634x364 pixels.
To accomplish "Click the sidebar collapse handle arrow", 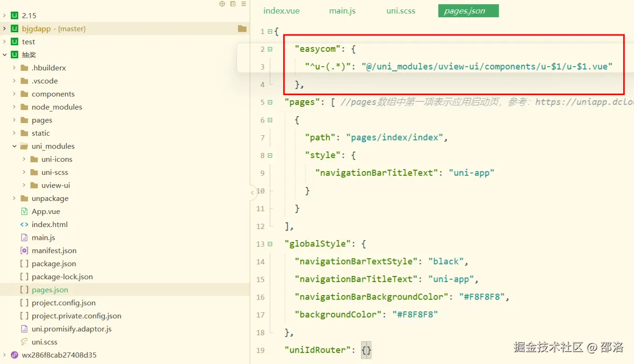I will [252, 192].
